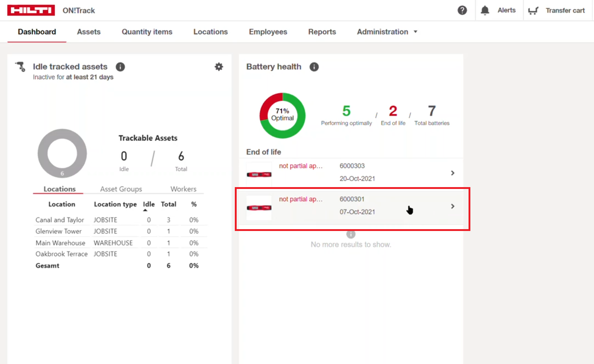Screen dimensions: 594x364
Task: Click the Canal and Taylor location
Action: tap(60, 220)
